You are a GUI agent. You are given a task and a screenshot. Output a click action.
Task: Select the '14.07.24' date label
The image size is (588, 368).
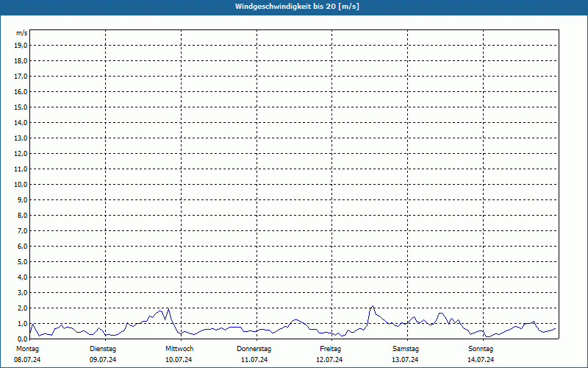point(481,360)
